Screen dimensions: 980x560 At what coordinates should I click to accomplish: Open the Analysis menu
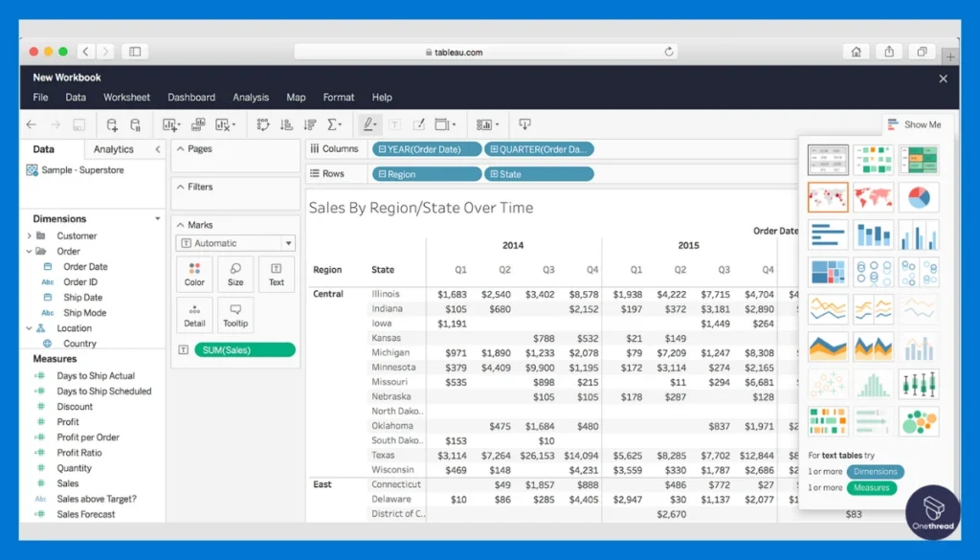[x=251, y=98]
